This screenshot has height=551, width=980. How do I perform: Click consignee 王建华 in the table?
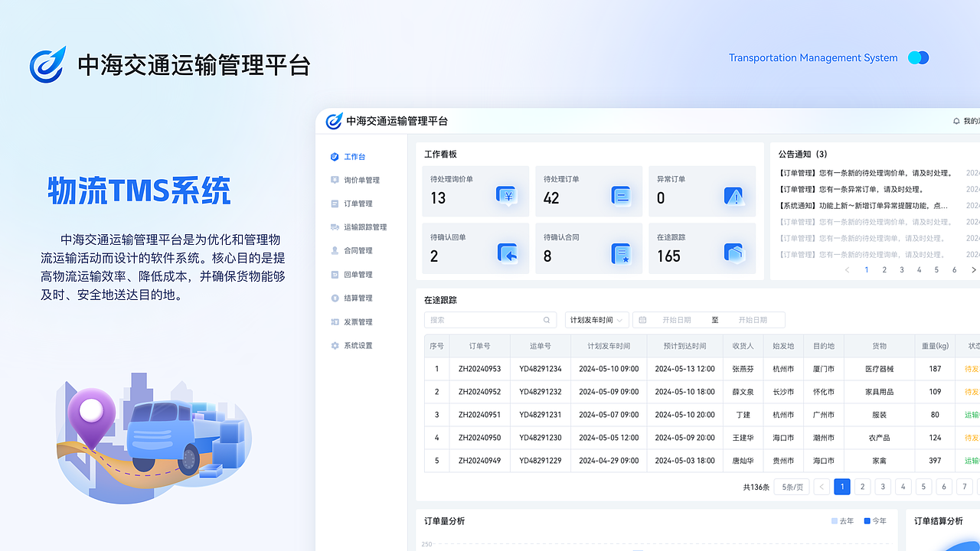743,438
